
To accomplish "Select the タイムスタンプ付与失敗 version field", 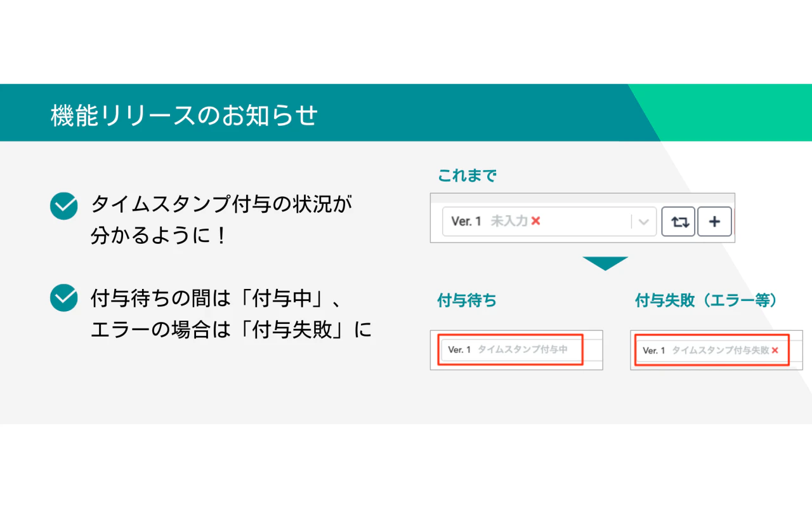I will click(709, 351).
